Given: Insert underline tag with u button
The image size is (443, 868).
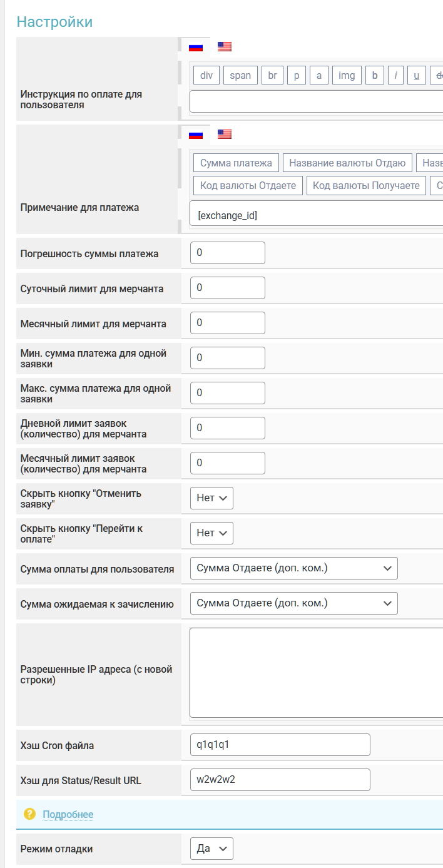Looking at the screenshot, I should tap(416, 76).
